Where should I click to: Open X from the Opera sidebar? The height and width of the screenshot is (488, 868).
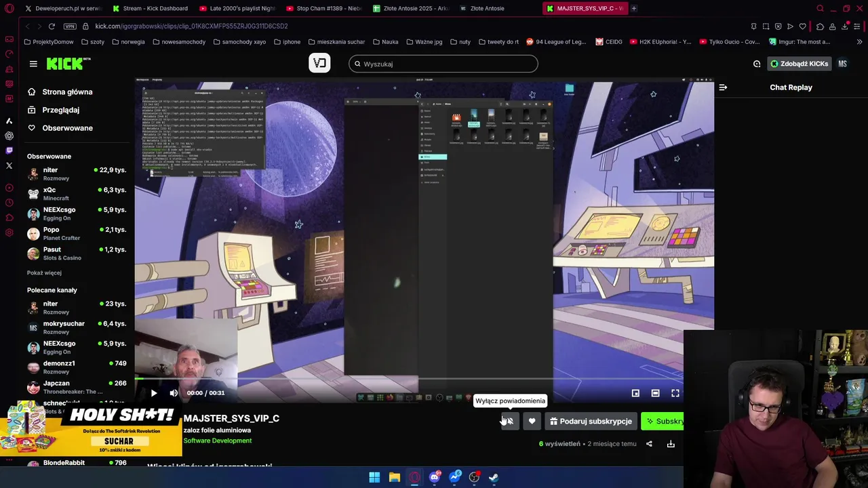click(x=9, y=165)
